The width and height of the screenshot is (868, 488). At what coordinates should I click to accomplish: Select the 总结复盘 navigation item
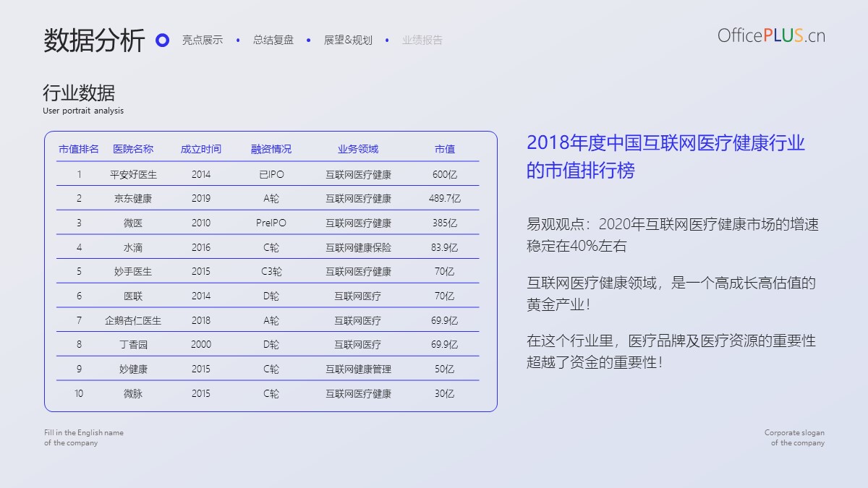click(273, 40)
